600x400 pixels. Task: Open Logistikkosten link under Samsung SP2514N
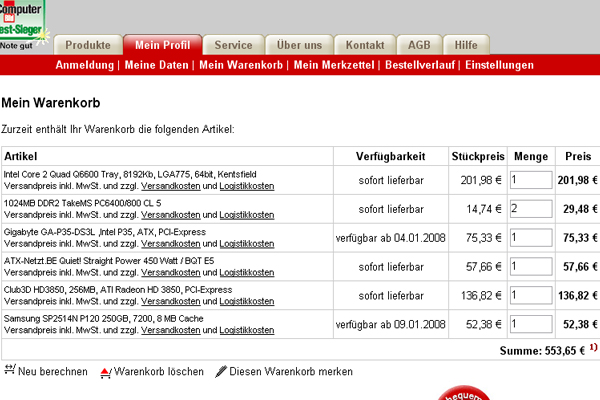(247, 330)
